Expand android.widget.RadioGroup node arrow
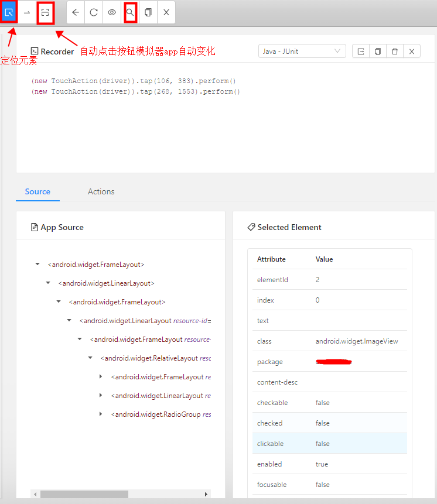This screenshot has width=437, height=504. coord(101,414)
